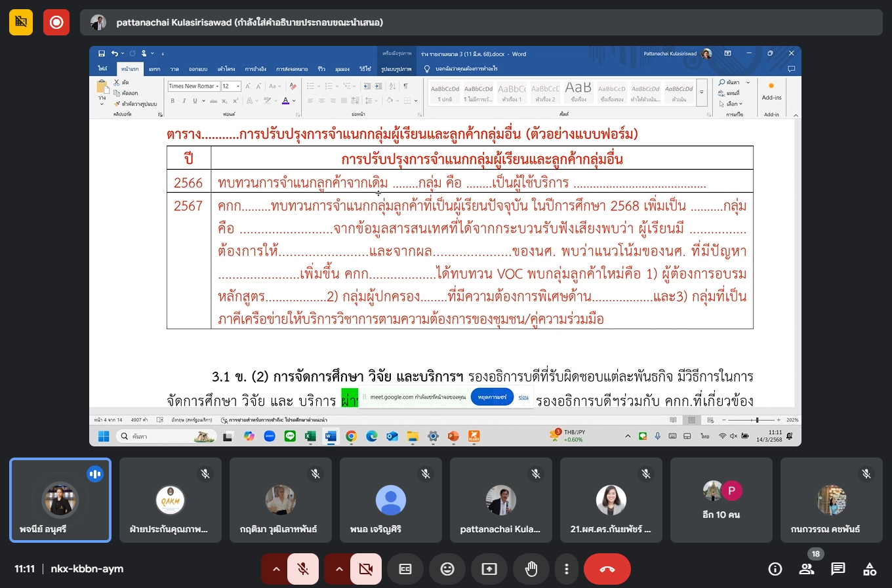The height and width of the screenshot is (588, 892).
Task: Leave the call with red hangup button
Action: (607, 569)
